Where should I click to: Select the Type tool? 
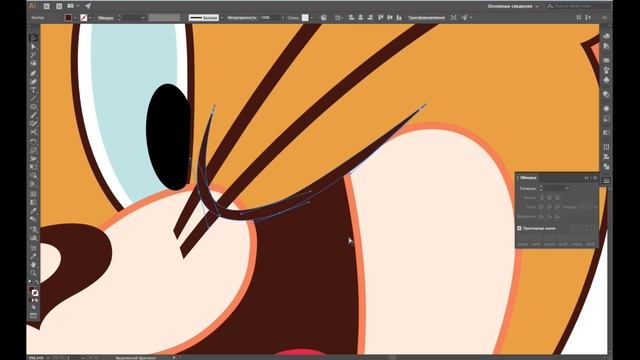click(x=33, y=90)
